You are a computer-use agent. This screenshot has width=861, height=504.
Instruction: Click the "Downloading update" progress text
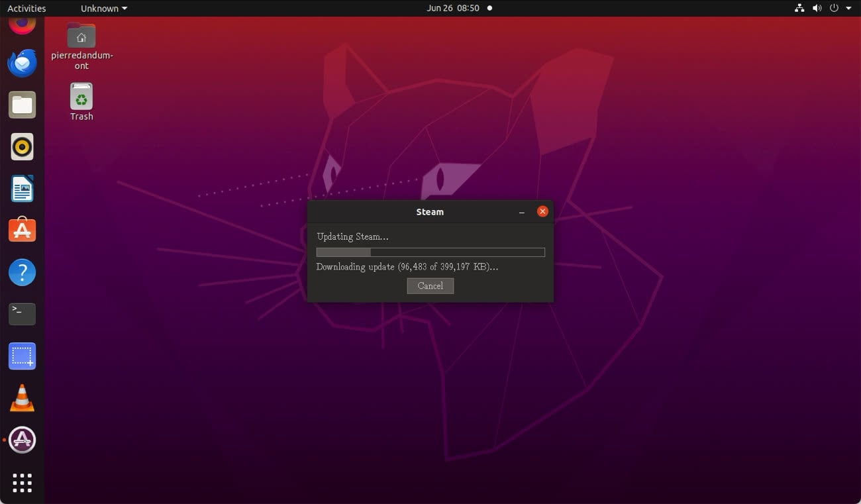(x=407, y=267)
